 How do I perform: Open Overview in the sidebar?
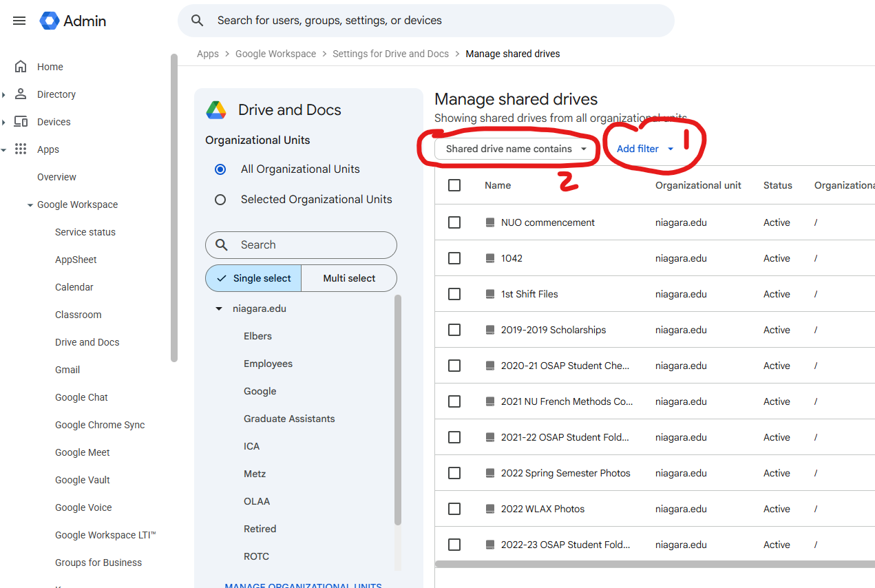(x=56, y=177)
